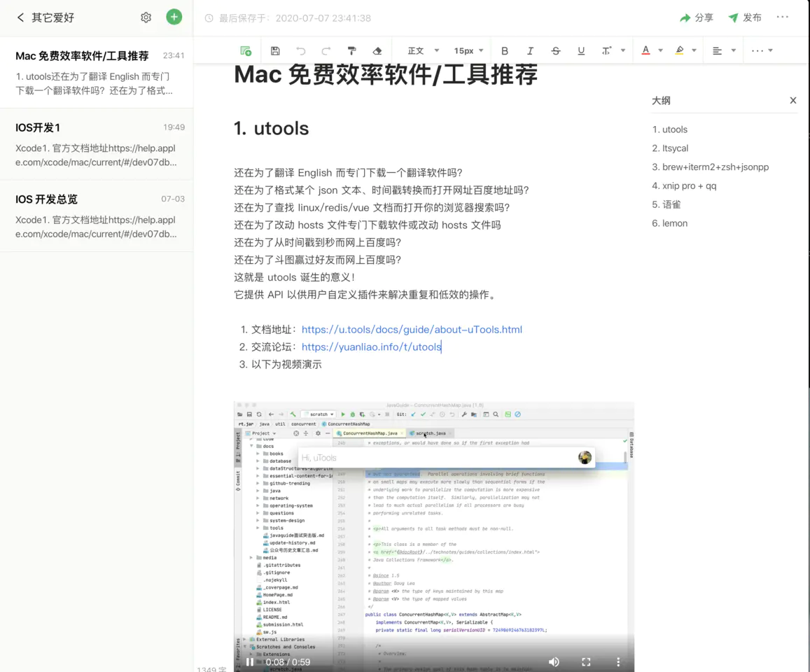This screenshot has height=672, width=810.
Task: Open document IOS 开发总览
Action: click(x=97, y=216)
